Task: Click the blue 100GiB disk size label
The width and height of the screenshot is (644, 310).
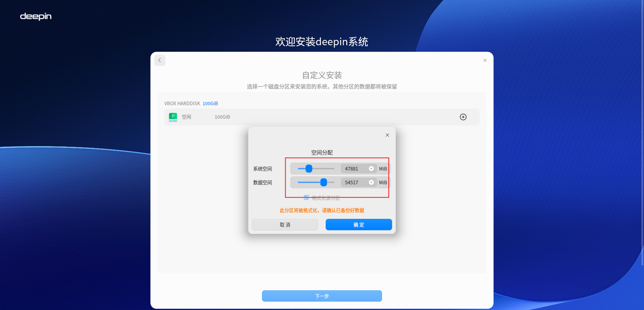Action: tap(210, 104)
